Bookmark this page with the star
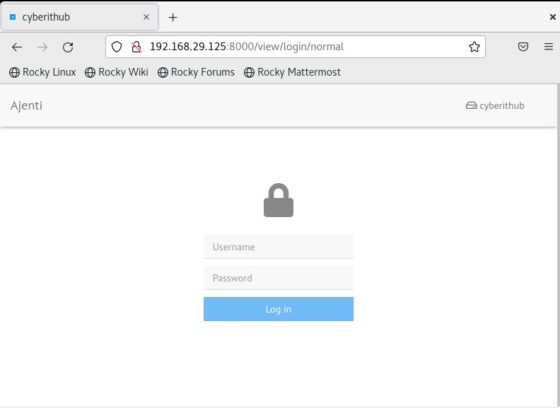This screenshot has width=560, height=408. (x=474, y=46)
